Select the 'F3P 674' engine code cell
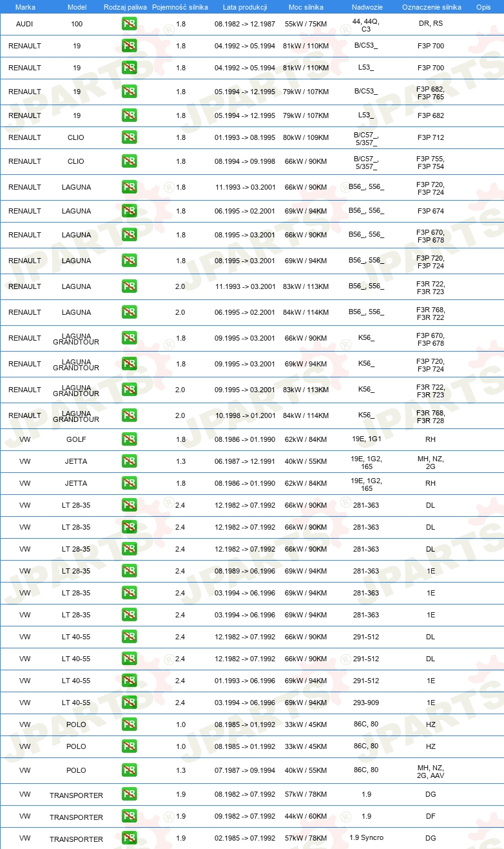 (431, 211)
